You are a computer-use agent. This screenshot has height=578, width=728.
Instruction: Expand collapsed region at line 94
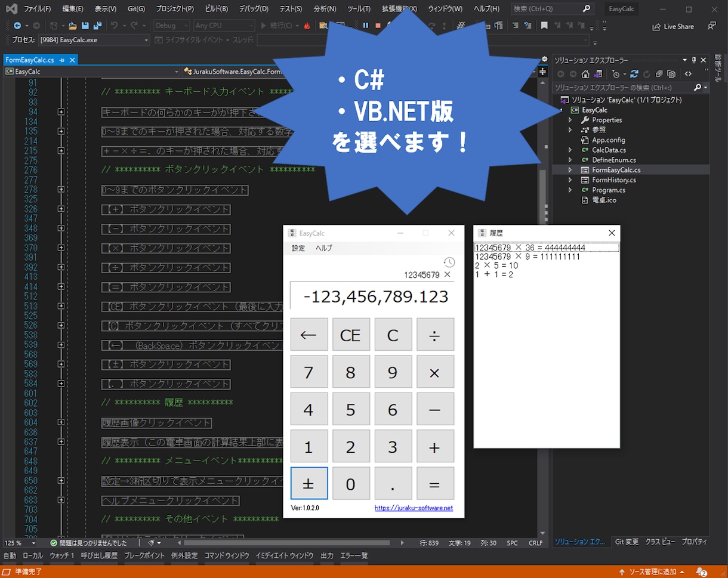[61, 112]
